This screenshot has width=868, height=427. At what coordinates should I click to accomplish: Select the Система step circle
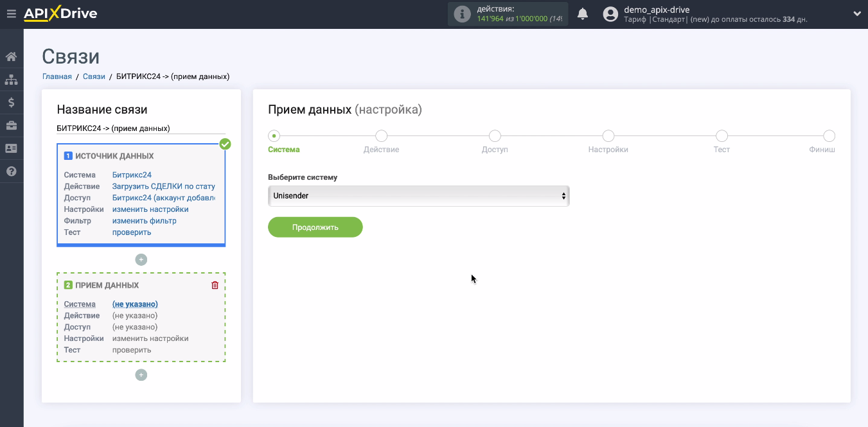tap(274, 135)
